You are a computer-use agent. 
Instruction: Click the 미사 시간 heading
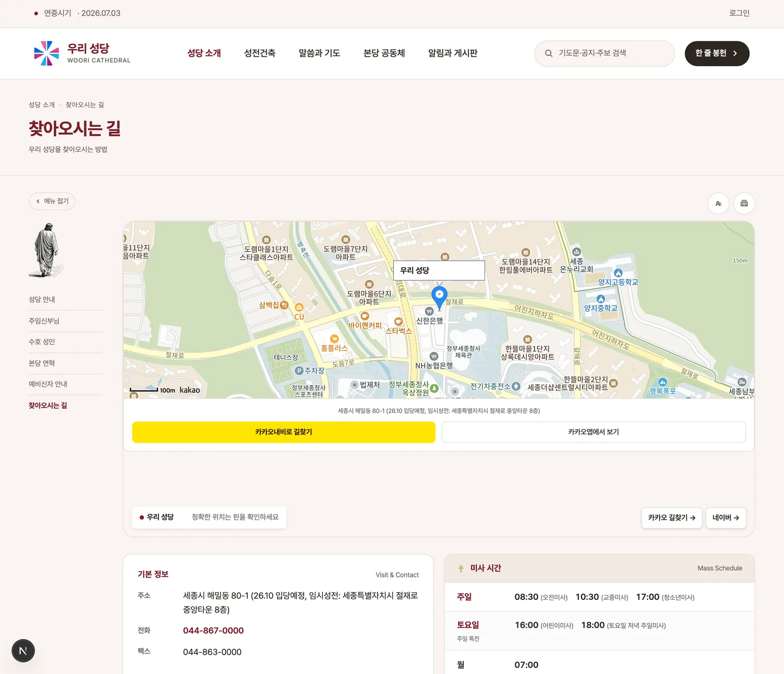tap(485, 568)
